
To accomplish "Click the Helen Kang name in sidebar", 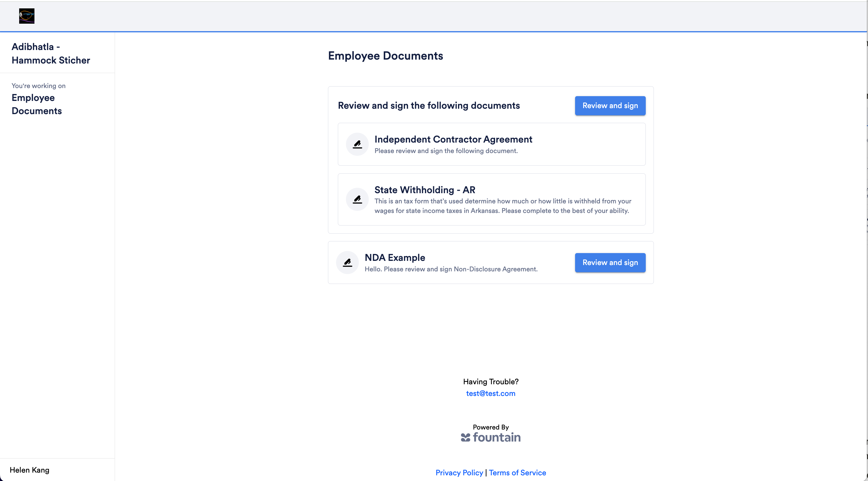I will pos(29,470).
